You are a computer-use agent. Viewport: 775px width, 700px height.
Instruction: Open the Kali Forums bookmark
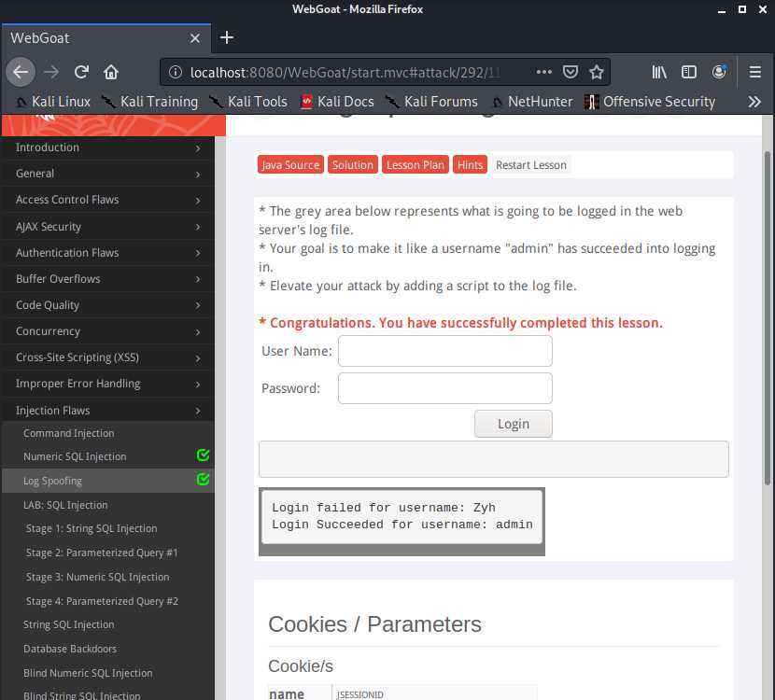coord(431,102)
